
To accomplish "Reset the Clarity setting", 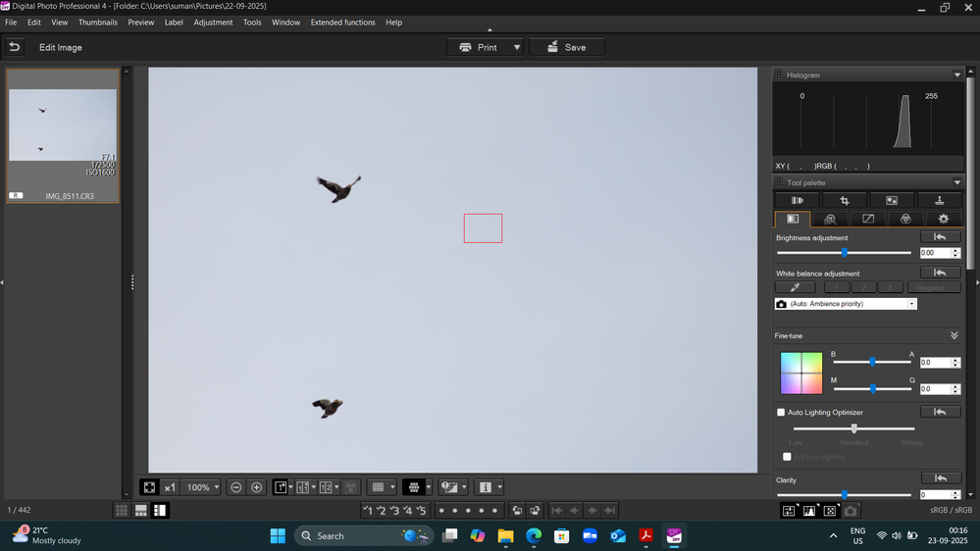I will click(941, 478).
